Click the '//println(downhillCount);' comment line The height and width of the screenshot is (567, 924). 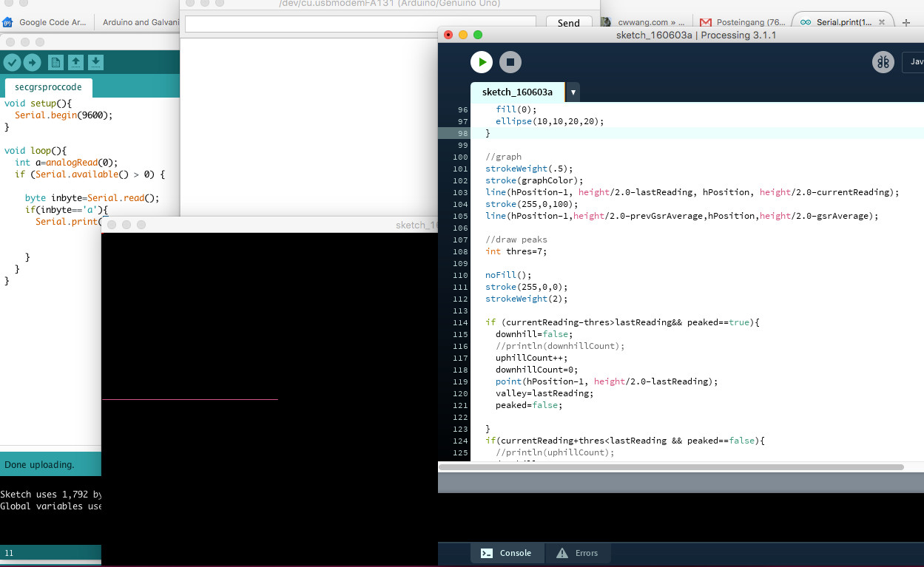pyautogui.click(x=560, y=346)
